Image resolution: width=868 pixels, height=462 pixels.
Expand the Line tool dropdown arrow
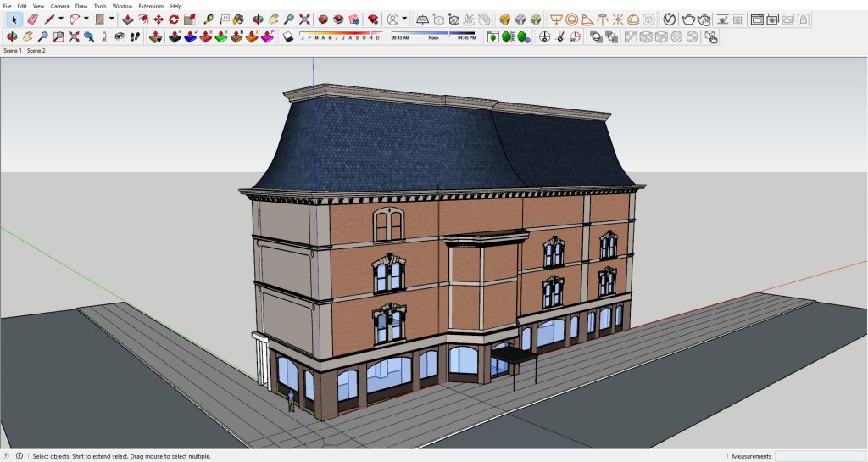pos(61,19)
